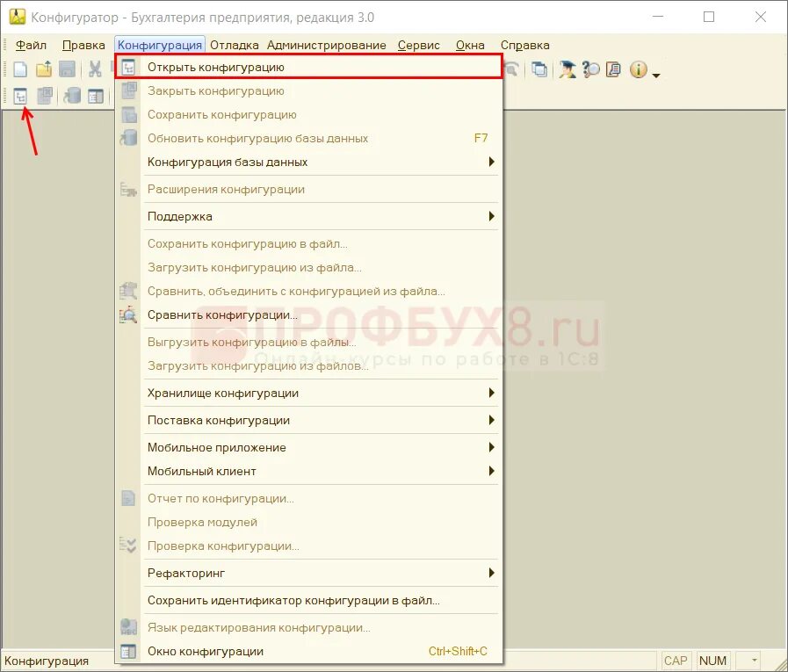Choose Сравнить конфигурации menu entry
The height and width of the screenshot is (672, 788).
308,315
